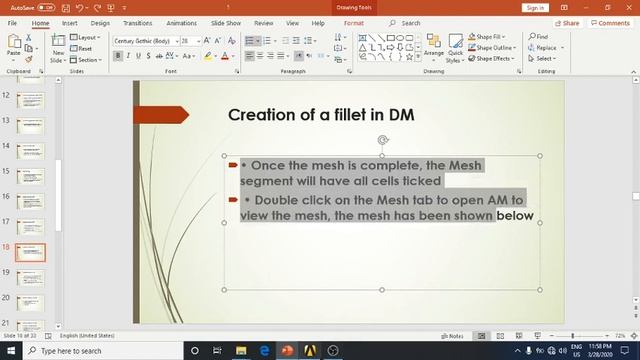Switch to the Insert tab
Image resolution: width=640 pixels, height=360 pixels.
pyautogui.click(x=70, y=23)
